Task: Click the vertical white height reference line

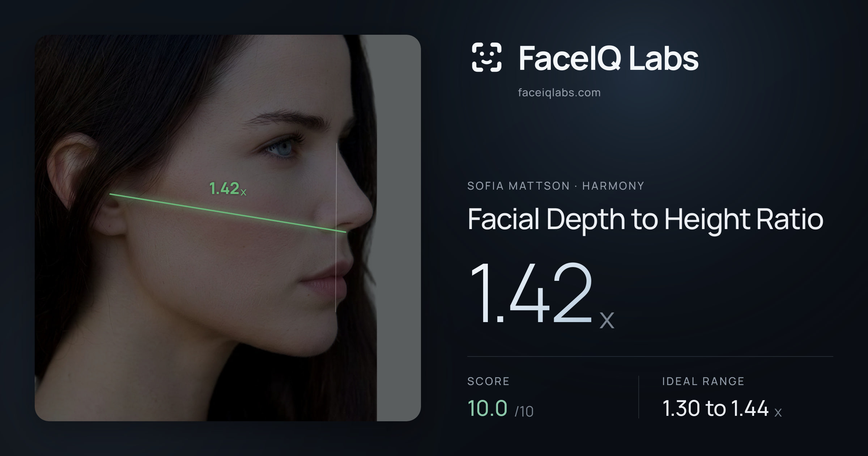Action: click(x=336, y=227)
